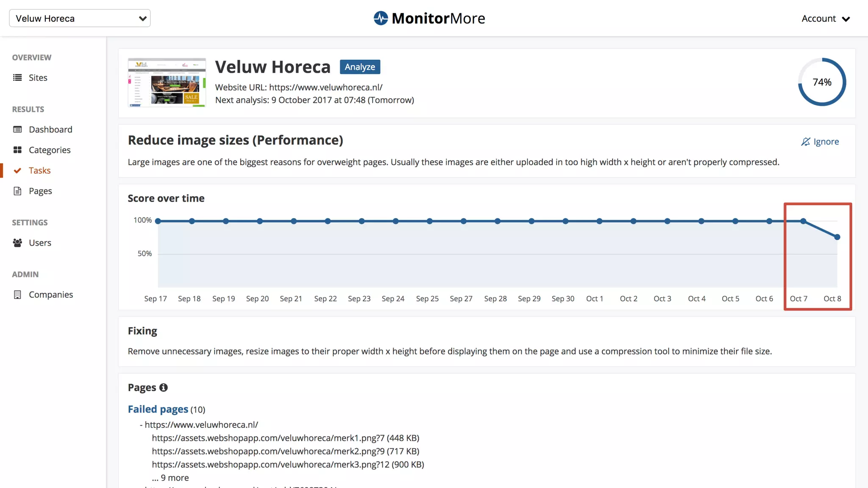Click the Sites list icon
This screenshot has width=868, height=488.
point(17,78)
